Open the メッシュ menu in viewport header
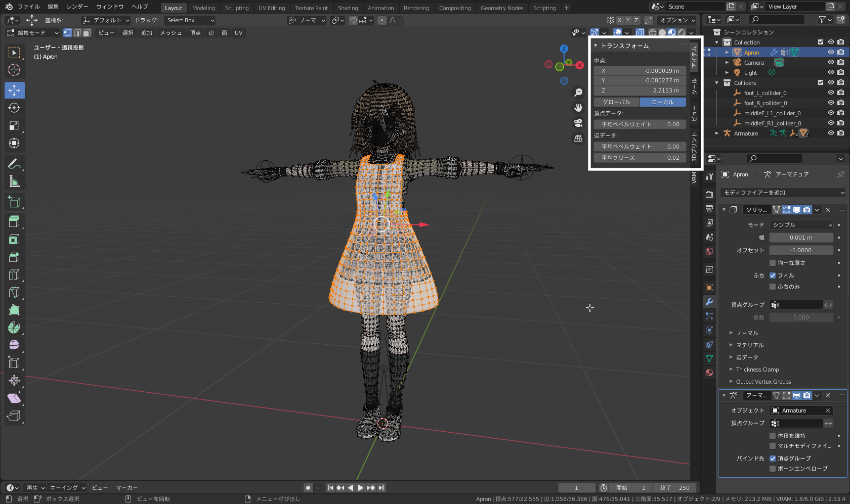This screenshot has height=504, width=850. (171, 33)
